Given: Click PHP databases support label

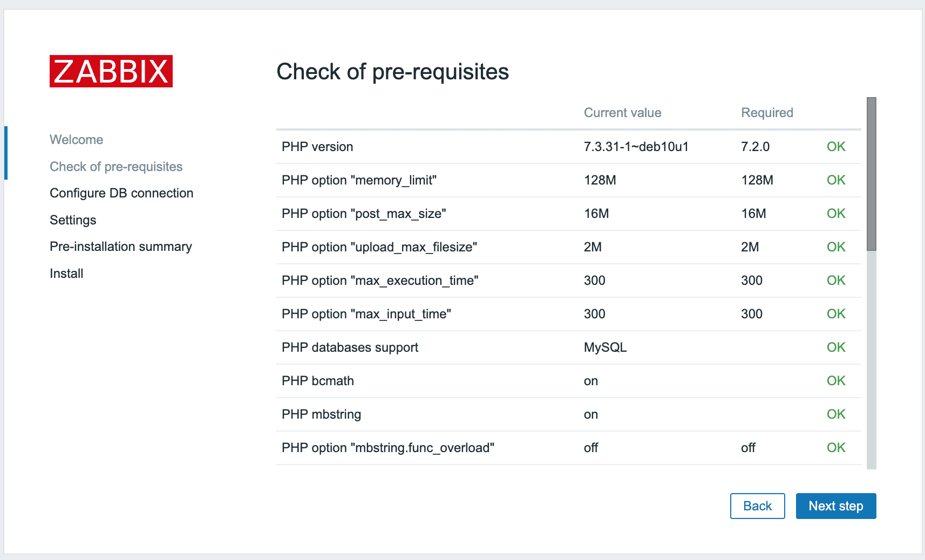Looking at the screenshot, I should pyautogui.click(x=350, y=347).
